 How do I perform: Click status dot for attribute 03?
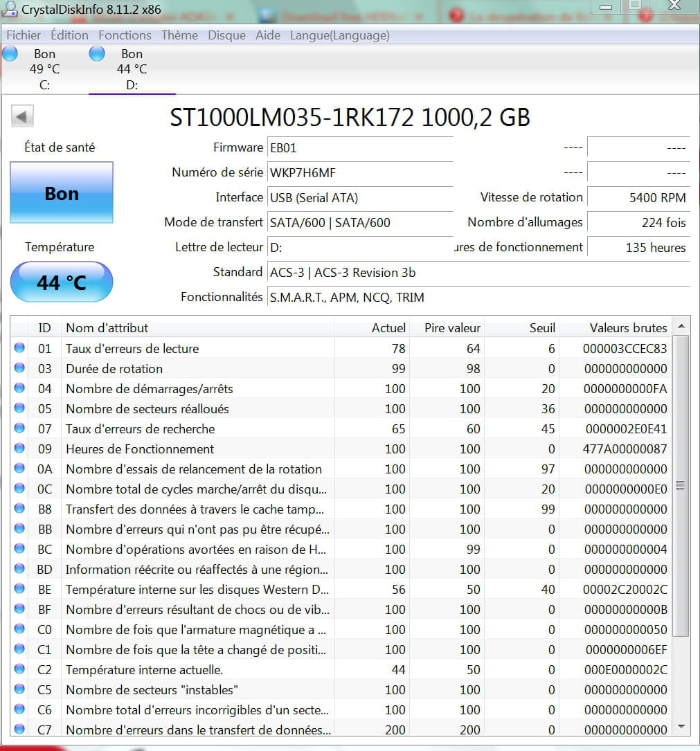19,368
